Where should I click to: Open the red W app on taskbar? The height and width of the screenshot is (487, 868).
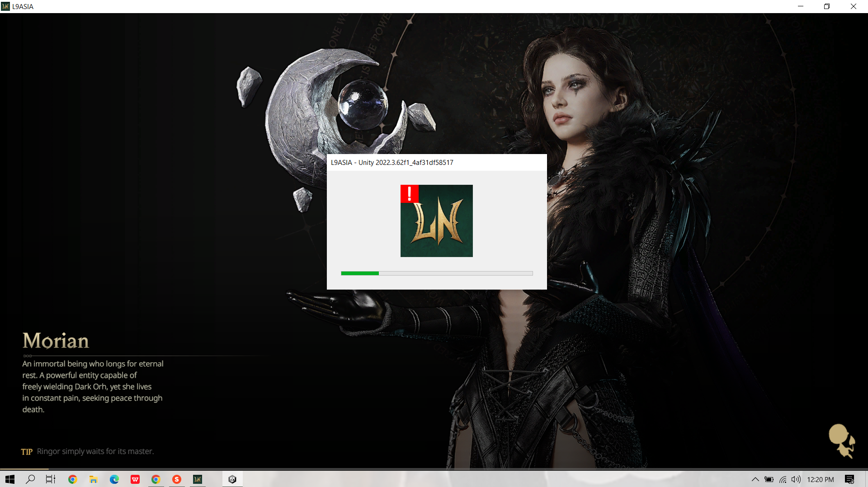(135, 479)
